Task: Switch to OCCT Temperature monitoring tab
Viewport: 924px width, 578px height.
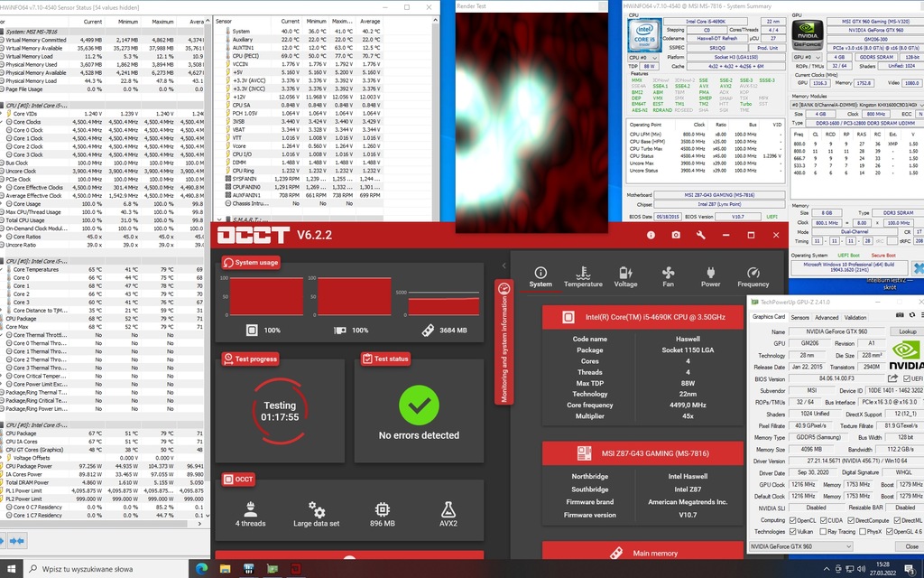Action: tap(583, 276)
